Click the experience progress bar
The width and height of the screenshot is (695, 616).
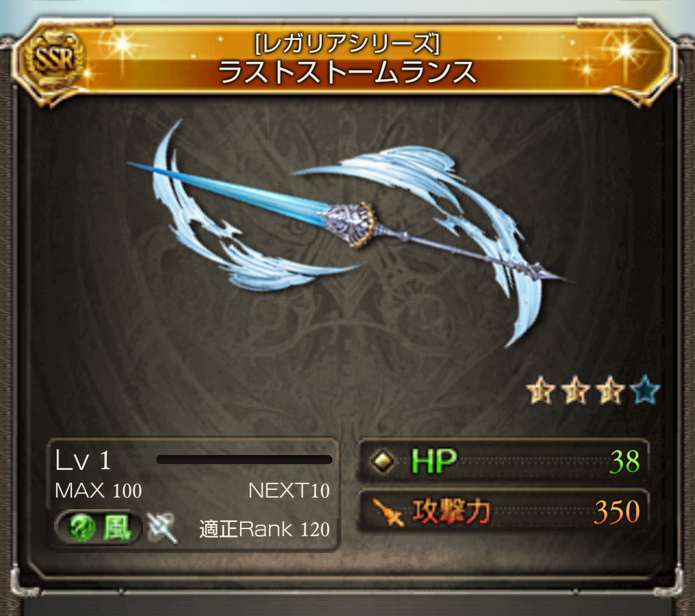(245, 460)
